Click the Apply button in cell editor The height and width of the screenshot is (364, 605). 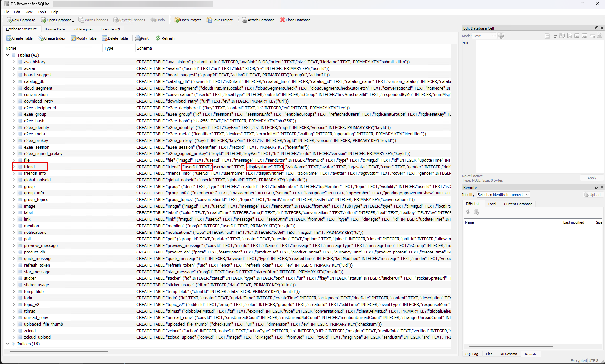point(592,178)
